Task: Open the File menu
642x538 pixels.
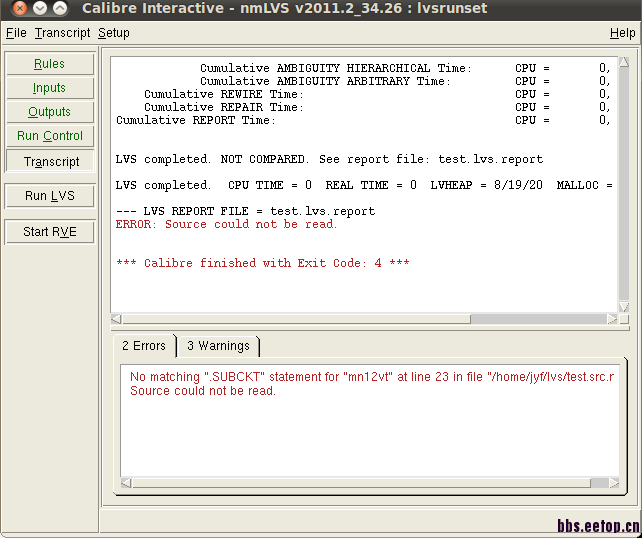Action: pyautogui.click(x=16, y=33)
